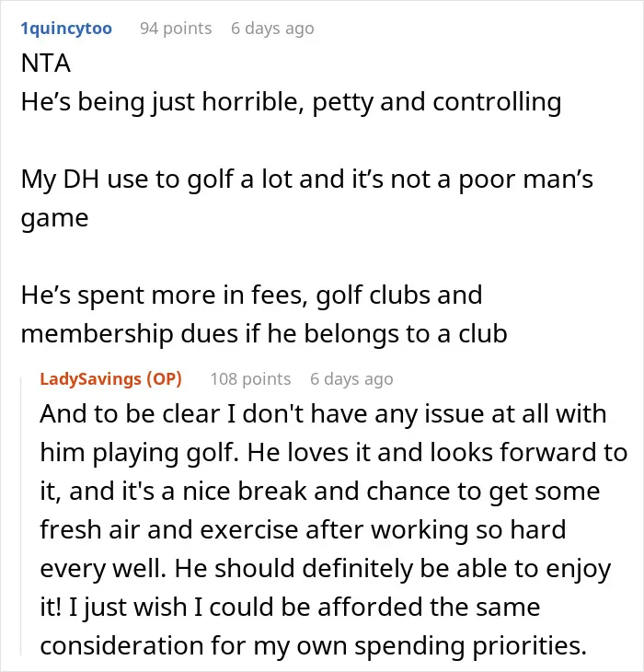Click the line starting "every well. He should definitely"
The width and height of the screenshot is (644, 672).
pyautogui.click(x=326, y=569)
